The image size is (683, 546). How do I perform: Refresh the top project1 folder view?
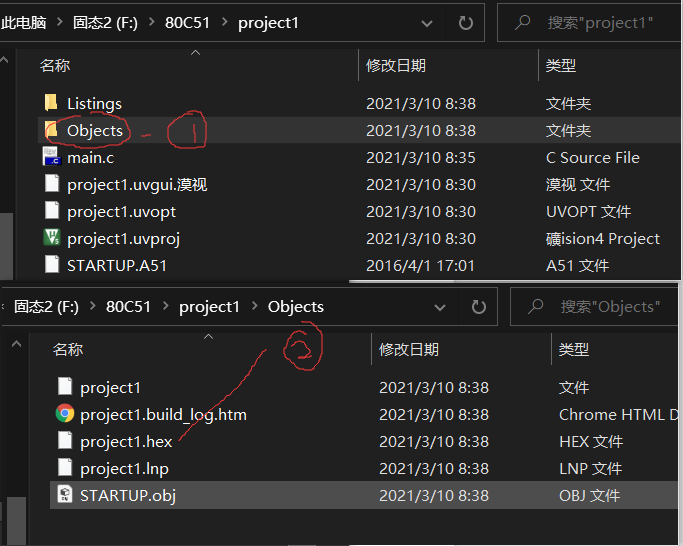465,23
